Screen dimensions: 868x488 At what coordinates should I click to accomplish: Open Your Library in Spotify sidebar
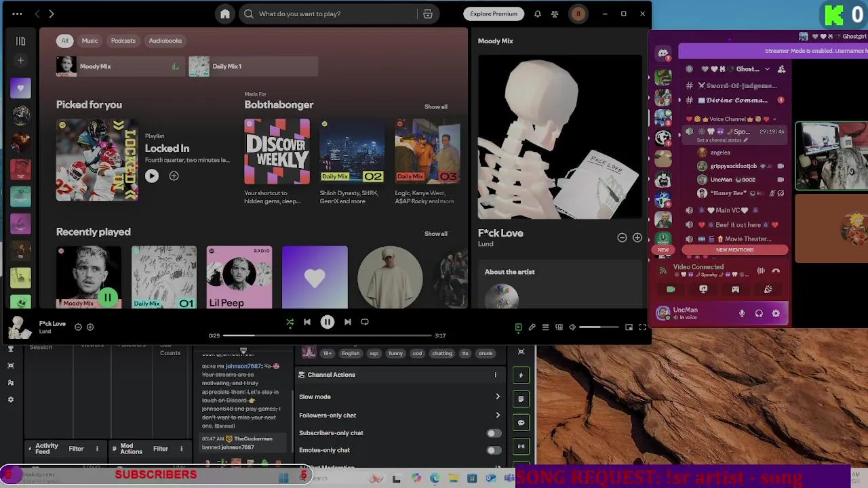(x=20, y=41)
